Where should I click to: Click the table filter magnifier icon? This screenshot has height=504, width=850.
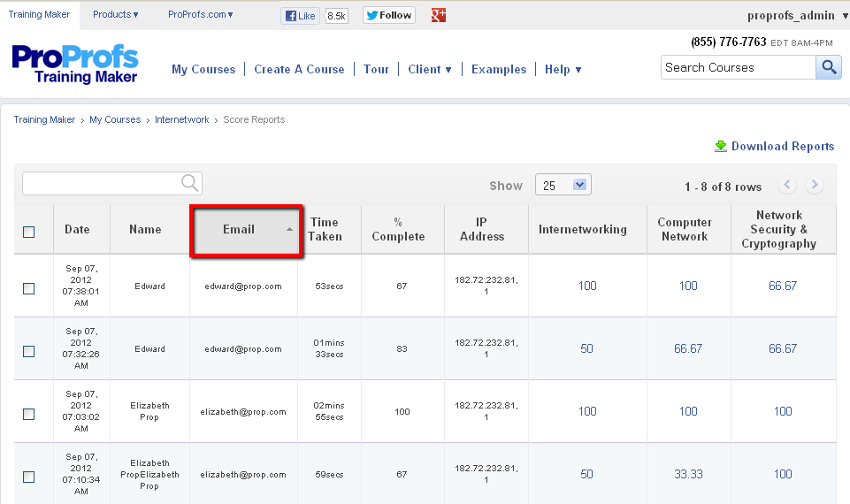tap(189, 182)
